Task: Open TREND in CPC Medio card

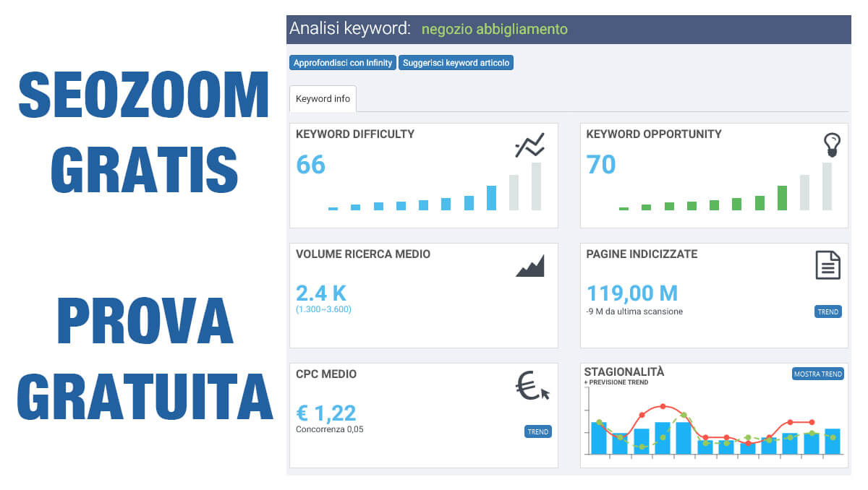Action: 537,432
